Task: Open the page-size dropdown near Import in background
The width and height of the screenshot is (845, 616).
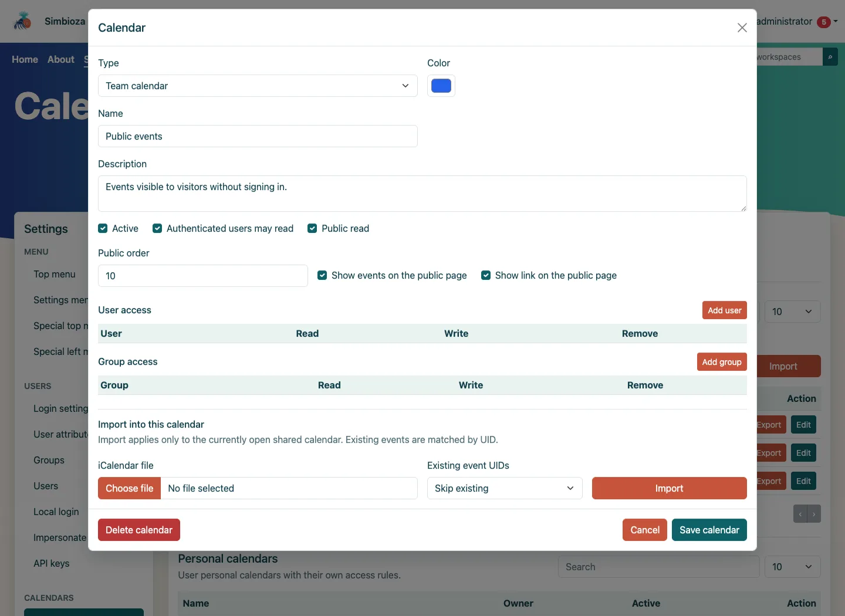Action: pos(792,312)
